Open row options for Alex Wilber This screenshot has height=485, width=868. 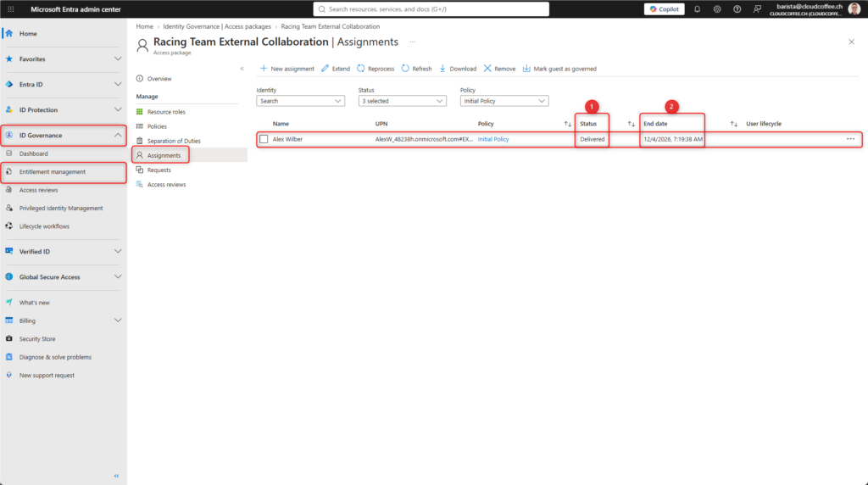click(850, 139)
